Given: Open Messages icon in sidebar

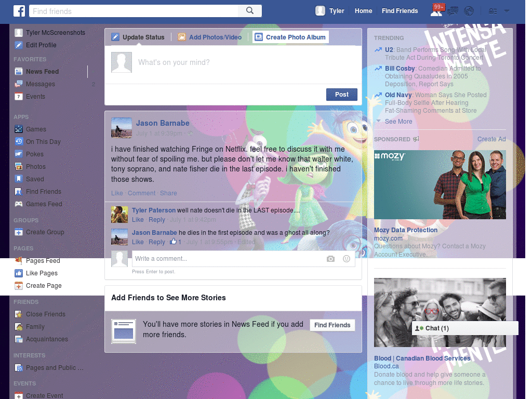Looking at the screenshot, I should click(x=19, y=84).
